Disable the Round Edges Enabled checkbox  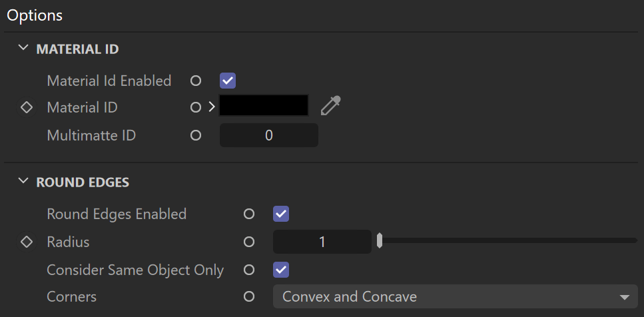pos(281,214)
